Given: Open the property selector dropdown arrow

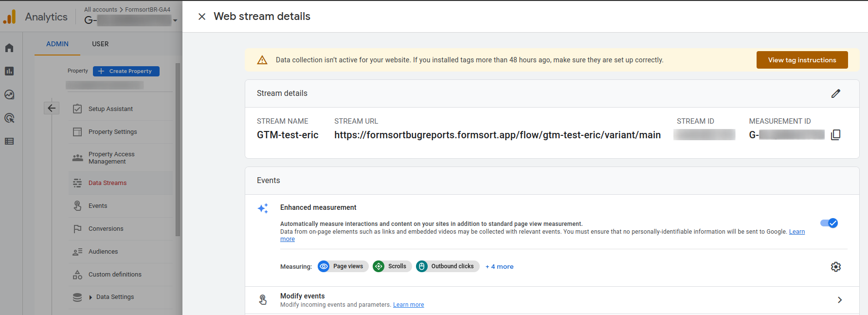Looking at the screenshot, I should tap(175, 20).
